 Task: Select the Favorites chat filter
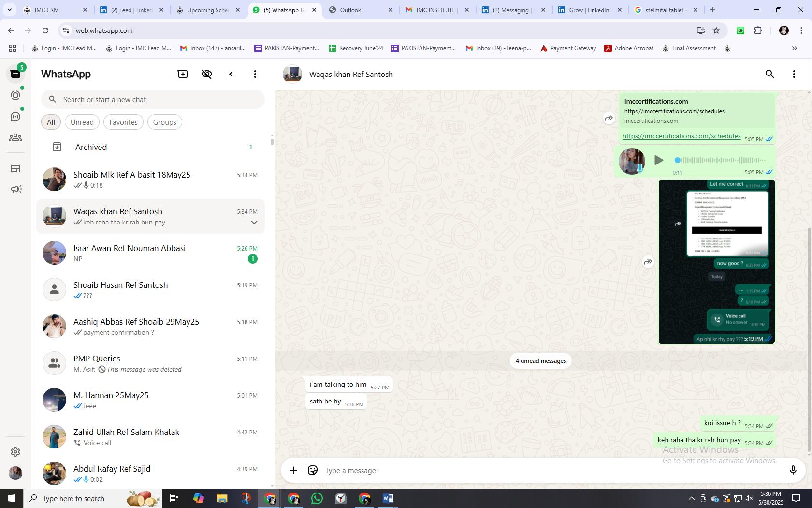(123, 122)
